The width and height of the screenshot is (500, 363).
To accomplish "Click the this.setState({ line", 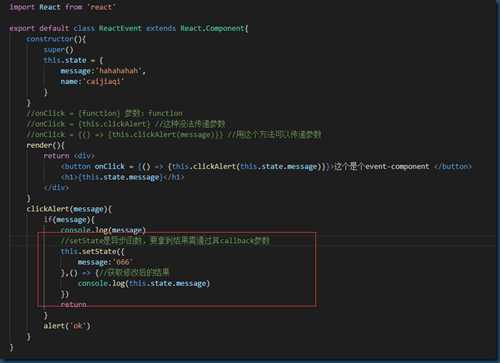I will click(92, 251).
